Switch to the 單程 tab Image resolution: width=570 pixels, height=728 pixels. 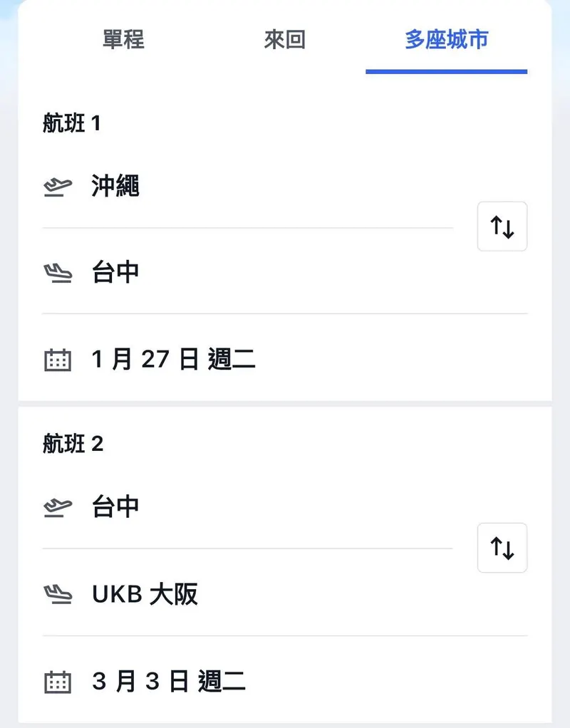123,40
